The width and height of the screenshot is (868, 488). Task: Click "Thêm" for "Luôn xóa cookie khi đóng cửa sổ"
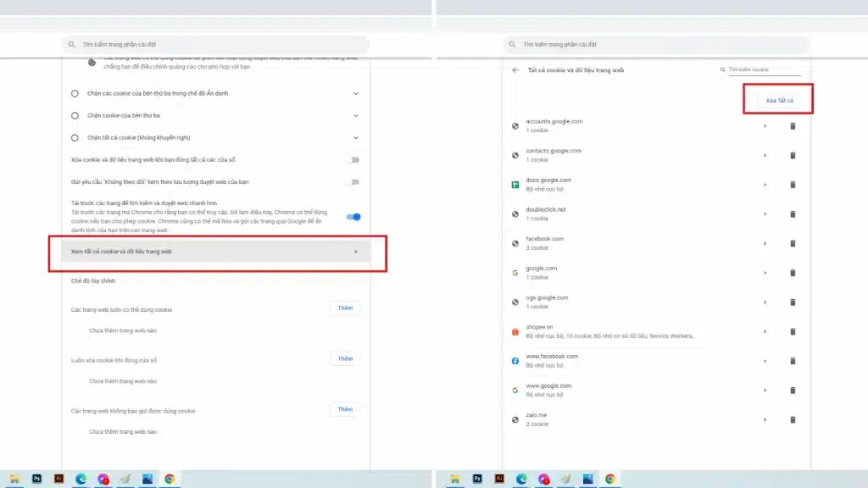[345, 359]
